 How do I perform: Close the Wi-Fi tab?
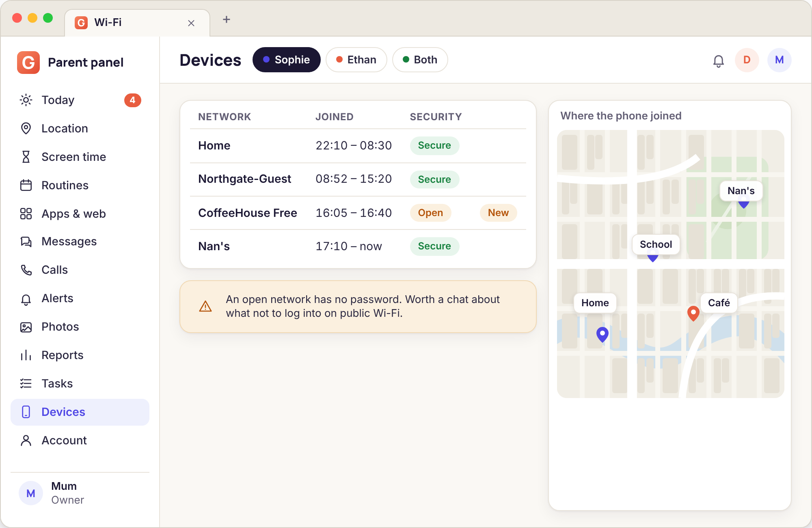191,23
